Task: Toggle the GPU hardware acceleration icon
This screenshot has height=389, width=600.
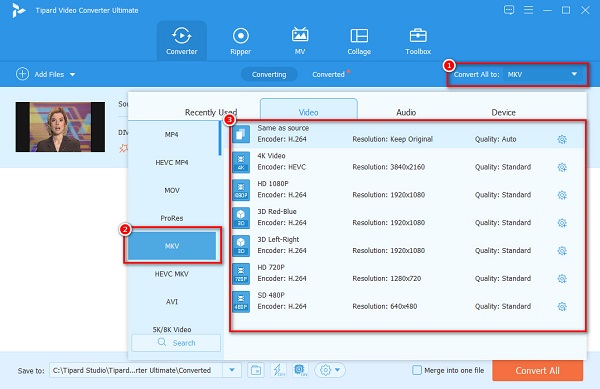Action: [300, 370]
